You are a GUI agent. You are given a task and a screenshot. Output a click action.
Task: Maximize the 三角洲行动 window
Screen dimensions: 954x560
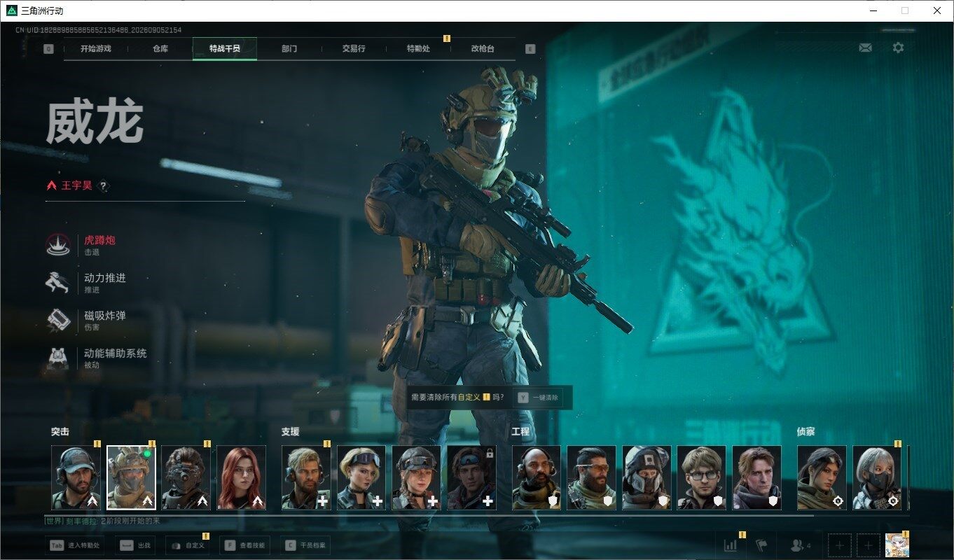point(905,10)
